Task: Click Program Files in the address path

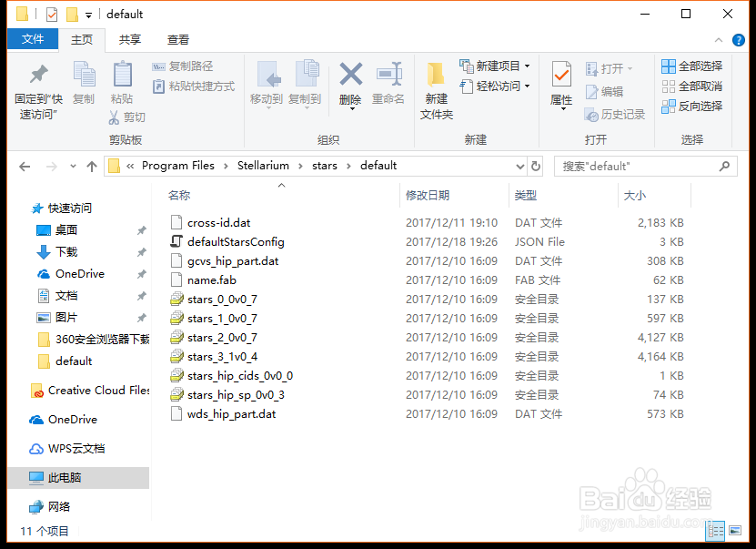Action: point(178,166)
